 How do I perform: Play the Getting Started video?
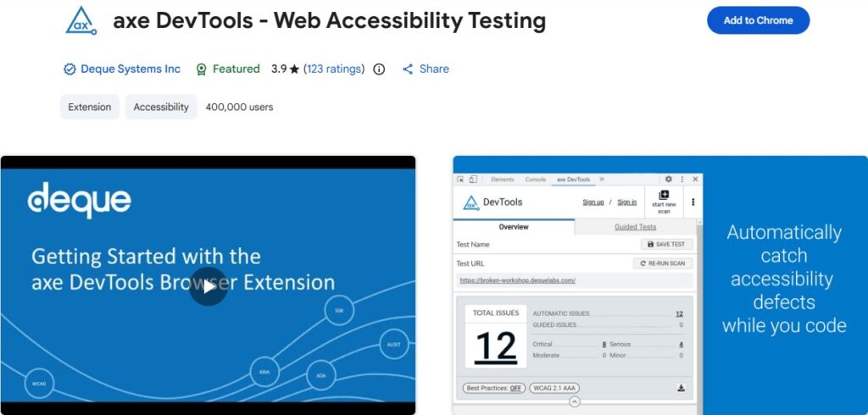point(208,286)
